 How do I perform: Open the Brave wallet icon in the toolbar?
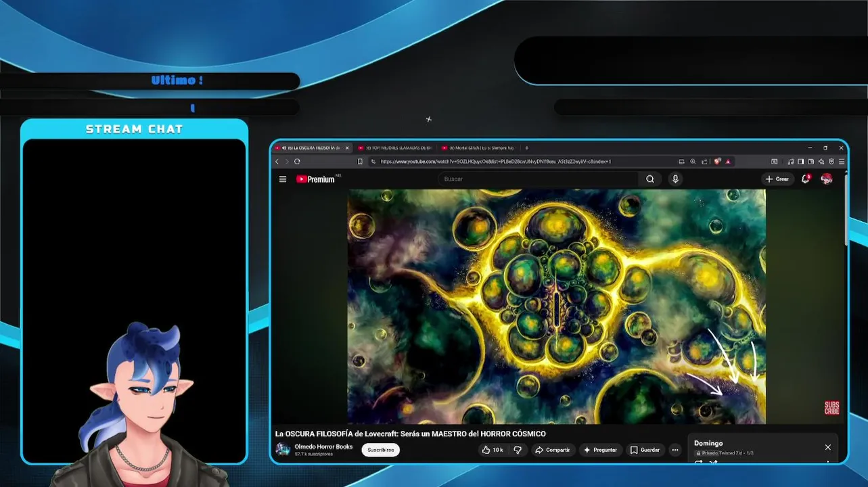[811, 162]
